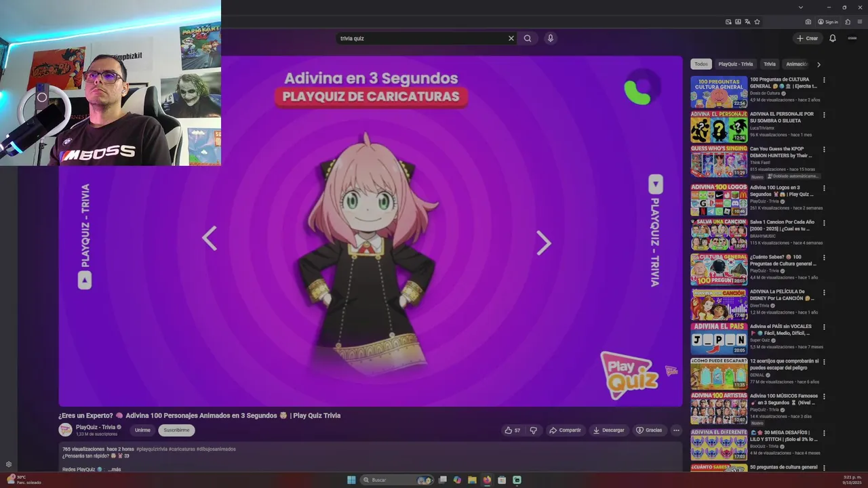Open 100 Preguntas de Cultura General thumbnail

coord(719,92)
